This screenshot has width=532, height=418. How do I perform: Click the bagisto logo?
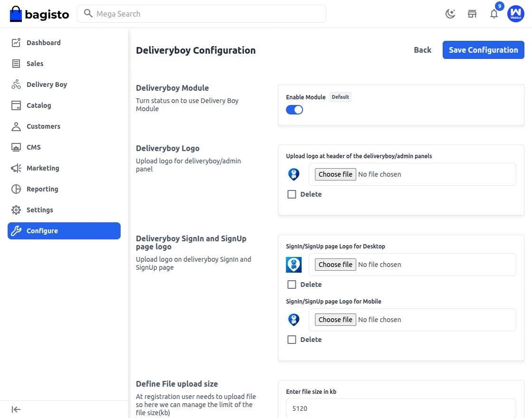click(x=39, y=14)
